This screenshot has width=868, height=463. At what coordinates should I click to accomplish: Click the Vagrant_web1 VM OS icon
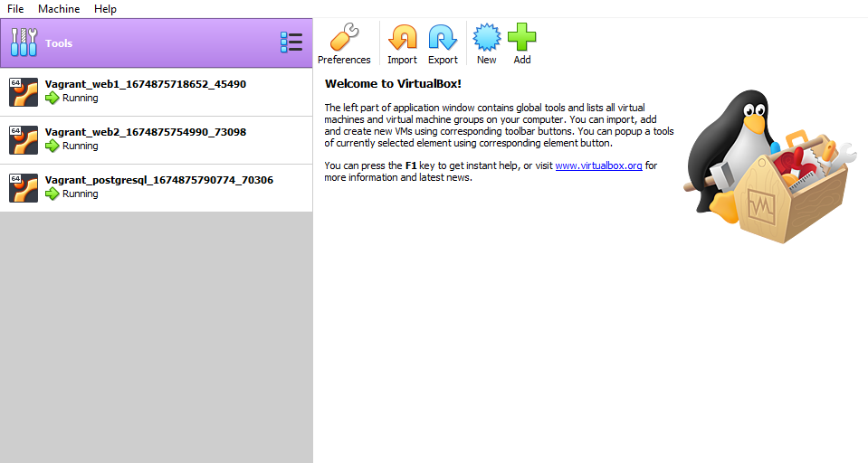[x=24, y=92]
